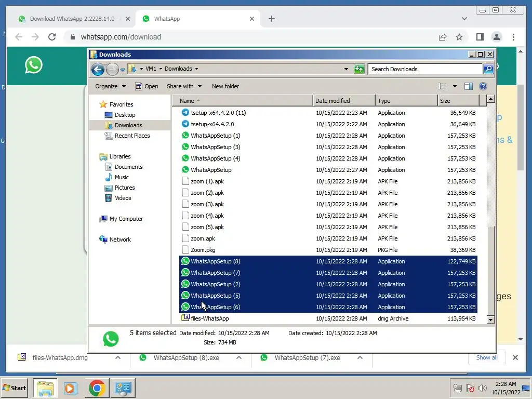Click the volume speaker tray icon

click(482, 388)
